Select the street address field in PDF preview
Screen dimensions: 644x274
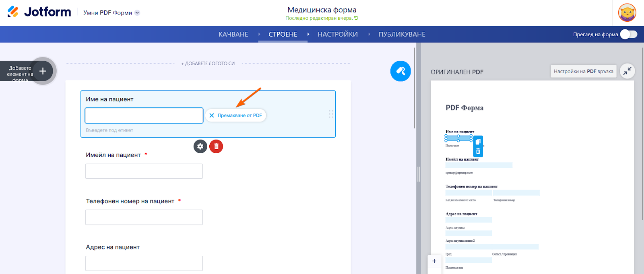pos(469,220)
